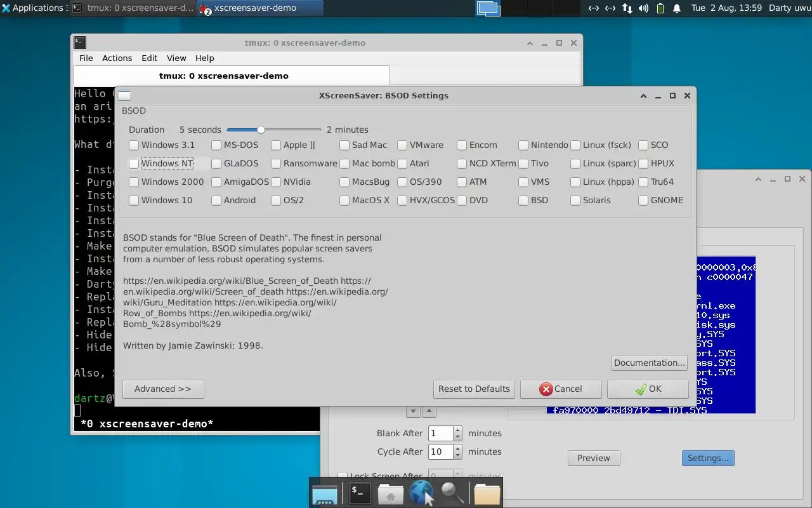Click the workspace switcher icon in the panel
The width and height of the screenshot is (812, 508).
click(x=488, y=8)
